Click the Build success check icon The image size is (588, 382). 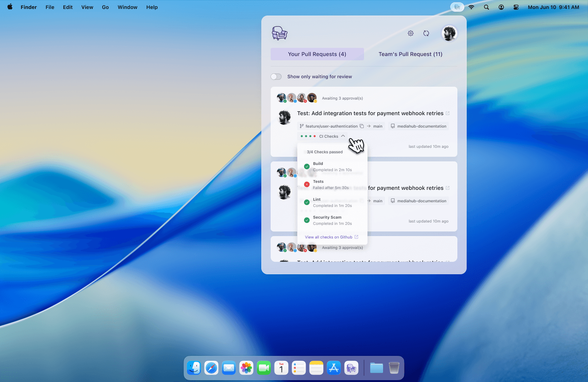[307, 166]
